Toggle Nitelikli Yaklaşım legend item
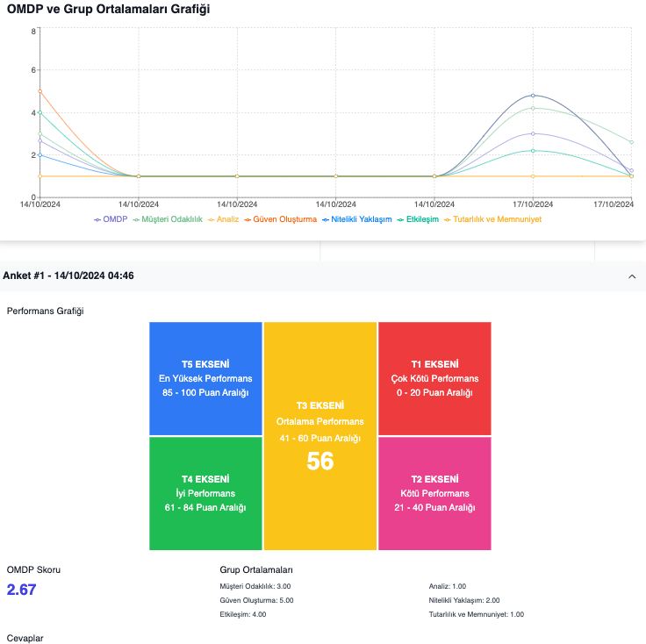 pos(356,219)
